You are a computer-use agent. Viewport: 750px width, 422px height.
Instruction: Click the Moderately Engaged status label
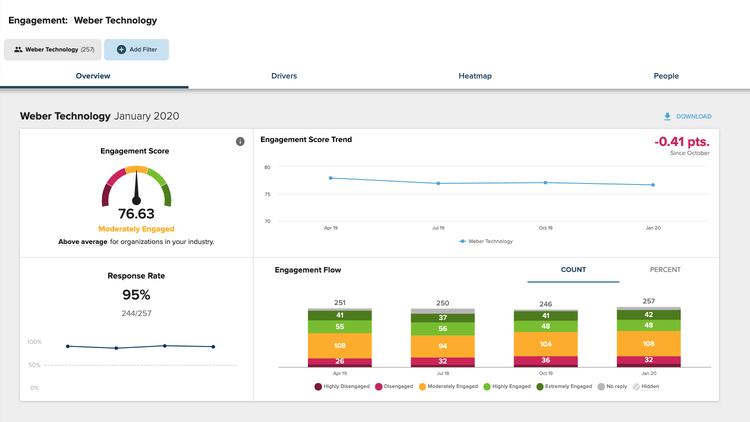click(x=136, y=229)
